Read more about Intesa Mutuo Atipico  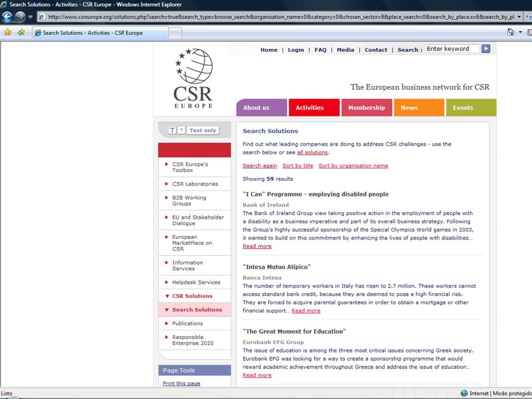(x=306, y=311)
